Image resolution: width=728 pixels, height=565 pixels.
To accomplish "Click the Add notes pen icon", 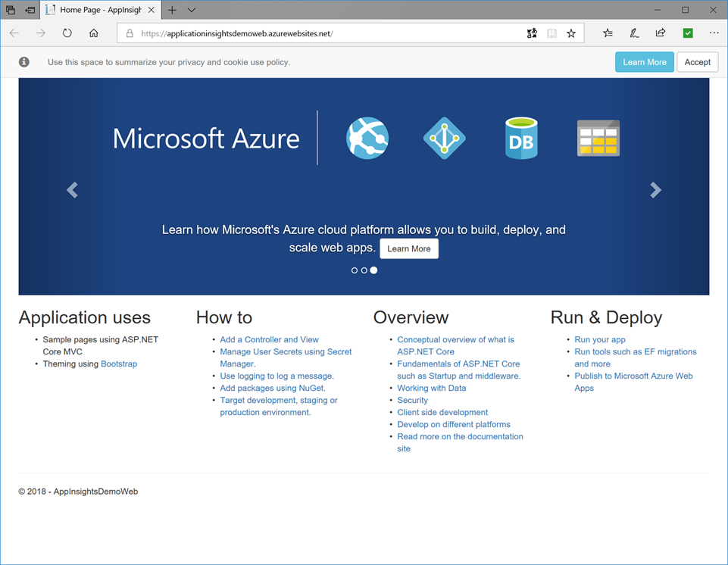I will coord(634,33).
